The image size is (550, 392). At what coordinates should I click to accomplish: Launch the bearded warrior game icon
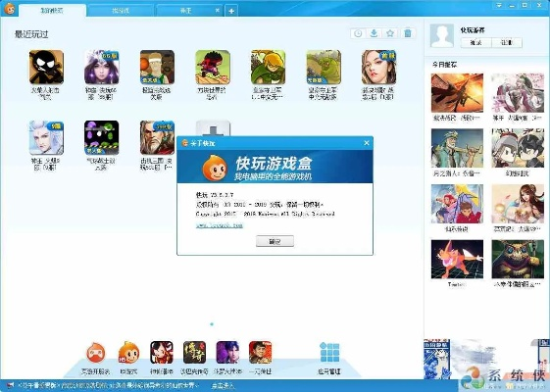coord(157,138)
